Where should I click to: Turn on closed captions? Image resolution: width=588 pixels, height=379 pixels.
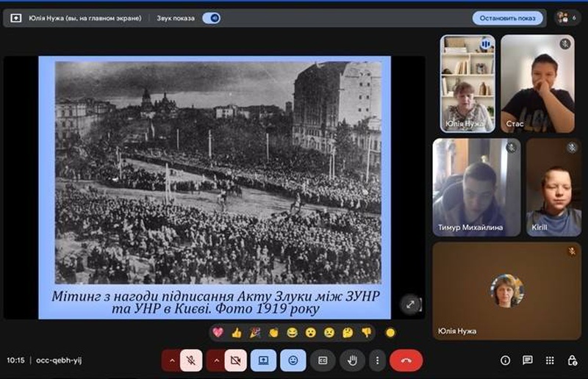point(322,361)
